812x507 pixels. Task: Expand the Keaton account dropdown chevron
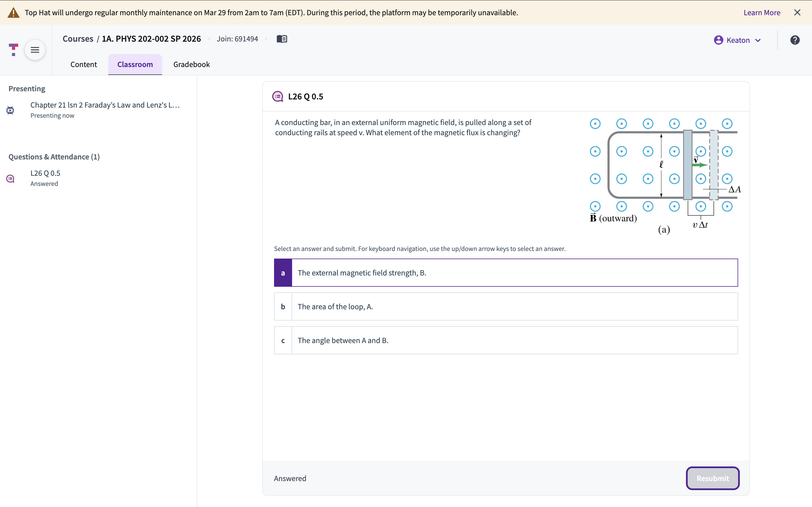758,41
